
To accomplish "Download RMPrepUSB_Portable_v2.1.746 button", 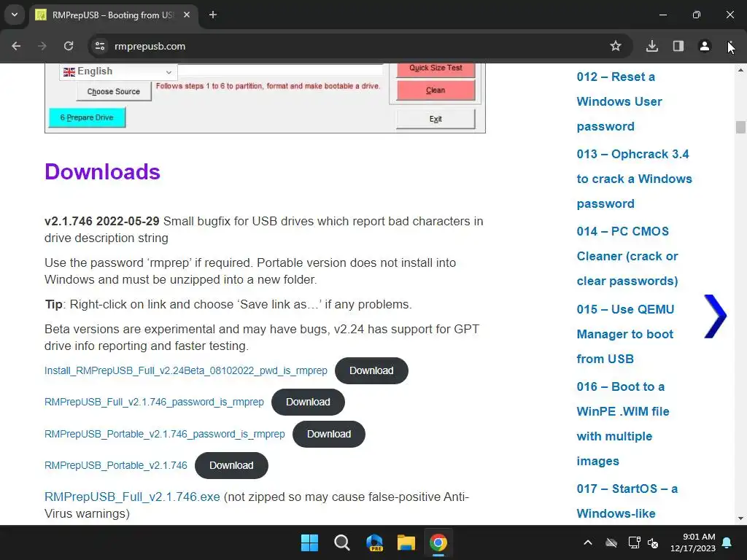I will click(231, 465).
